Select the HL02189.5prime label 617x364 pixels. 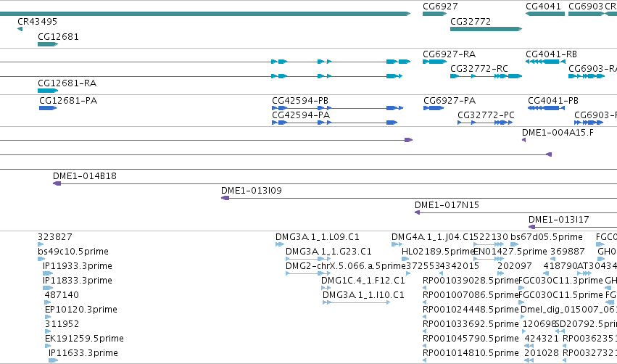pos(438,252)
